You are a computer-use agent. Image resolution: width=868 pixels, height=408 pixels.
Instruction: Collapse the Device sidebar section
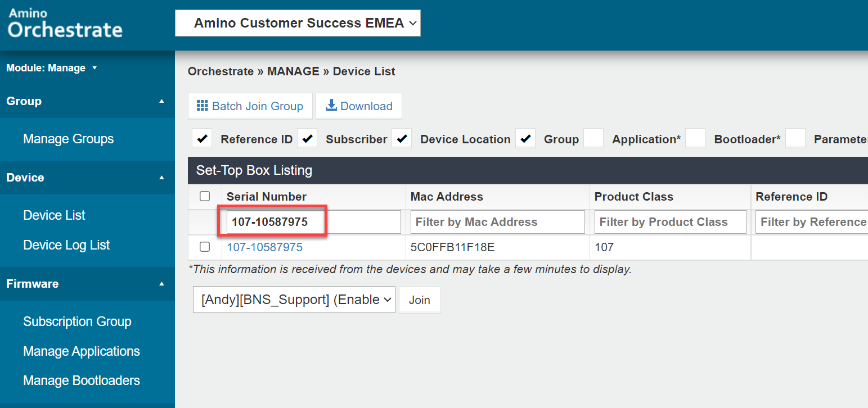pyautogui.click(x=87, y=178)
